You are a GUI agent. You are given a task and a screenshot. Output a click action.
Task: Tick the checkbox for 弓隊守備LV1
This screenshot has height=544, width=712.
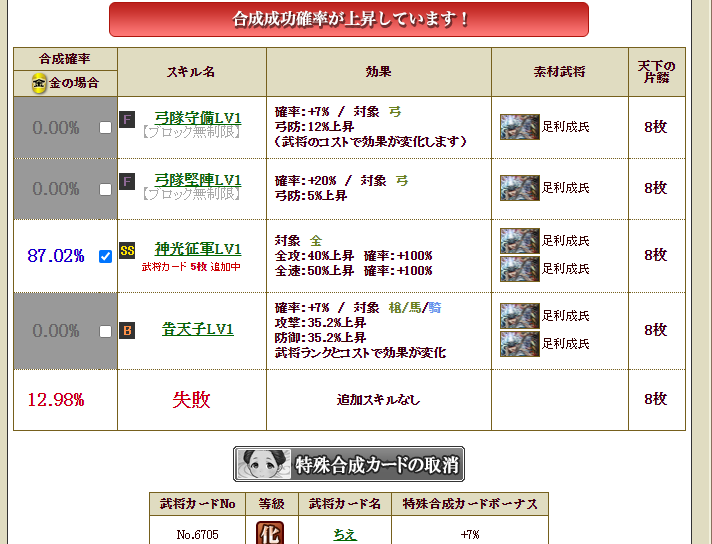click(105, 128)
